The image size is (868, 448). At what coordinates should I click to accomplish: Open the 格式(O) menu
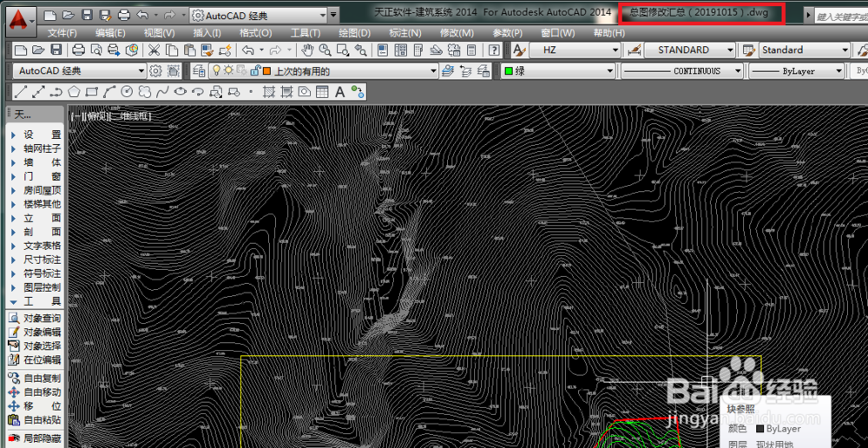point(255,33)
